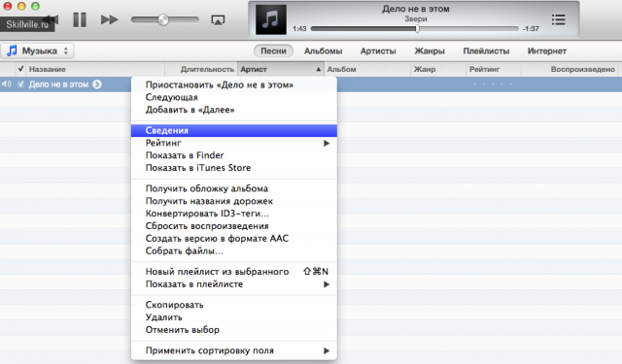Set rating dots in the selected row
The height and width of the screenshot is (364, 622).
click(x=493, y=84)
